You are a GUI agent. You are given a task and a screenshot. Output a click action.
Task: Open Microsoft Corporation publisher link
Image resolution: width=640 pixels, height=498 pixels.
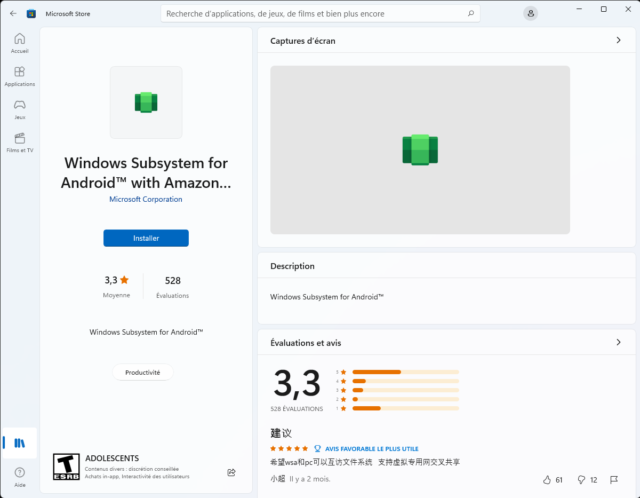coord(146,199)
